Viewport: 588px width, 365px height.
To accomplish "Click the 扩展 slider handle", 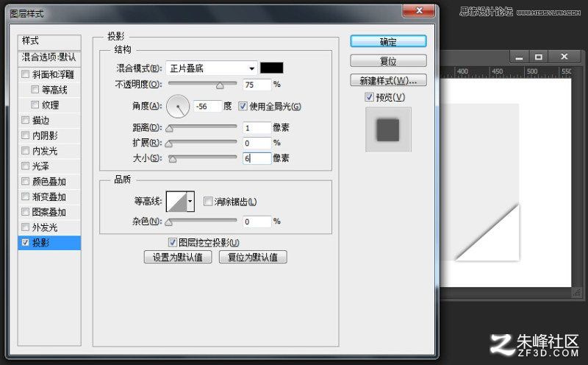I will (x=169, y=143).
